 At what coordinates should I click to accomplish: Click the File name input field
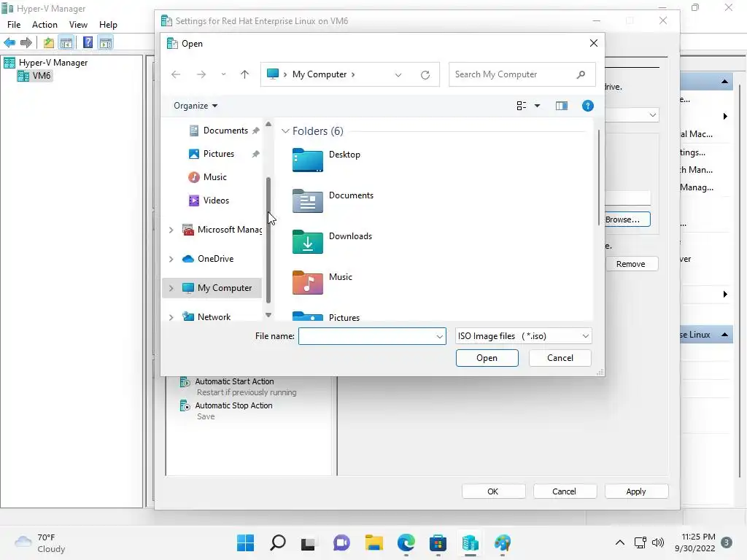367,336
